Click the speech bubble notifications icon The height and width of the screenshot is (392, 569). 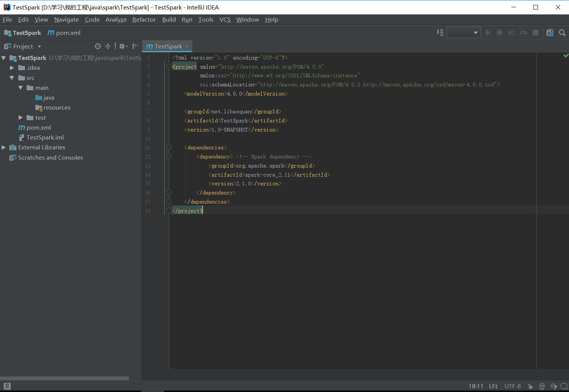coord(564,386)
